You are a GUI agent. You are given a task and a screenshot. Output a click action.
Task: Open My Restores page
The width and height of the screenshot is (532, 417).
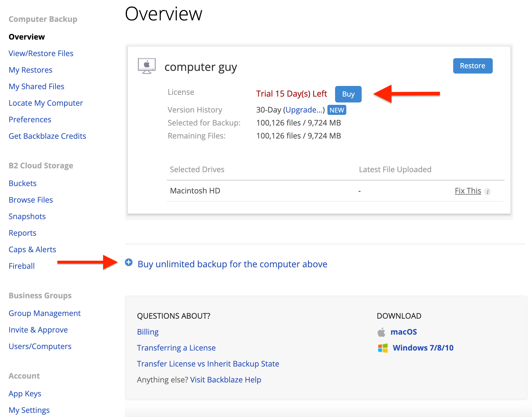point(30,70)
